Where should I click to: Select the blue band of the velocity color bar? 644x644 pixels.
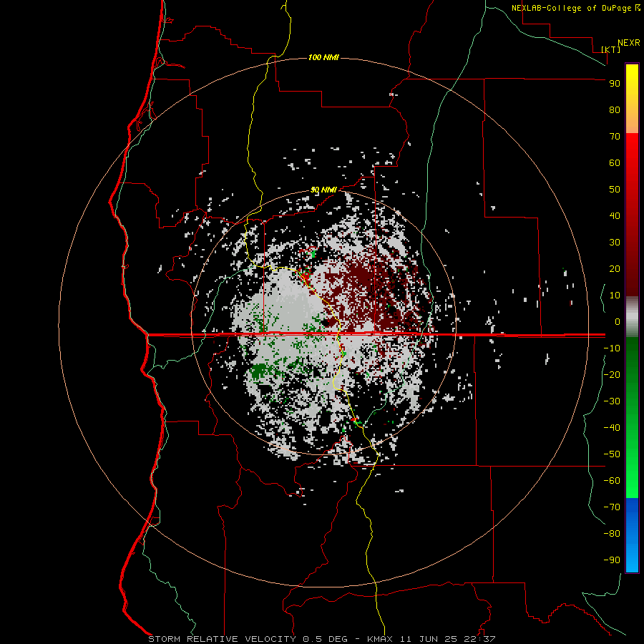632,535
